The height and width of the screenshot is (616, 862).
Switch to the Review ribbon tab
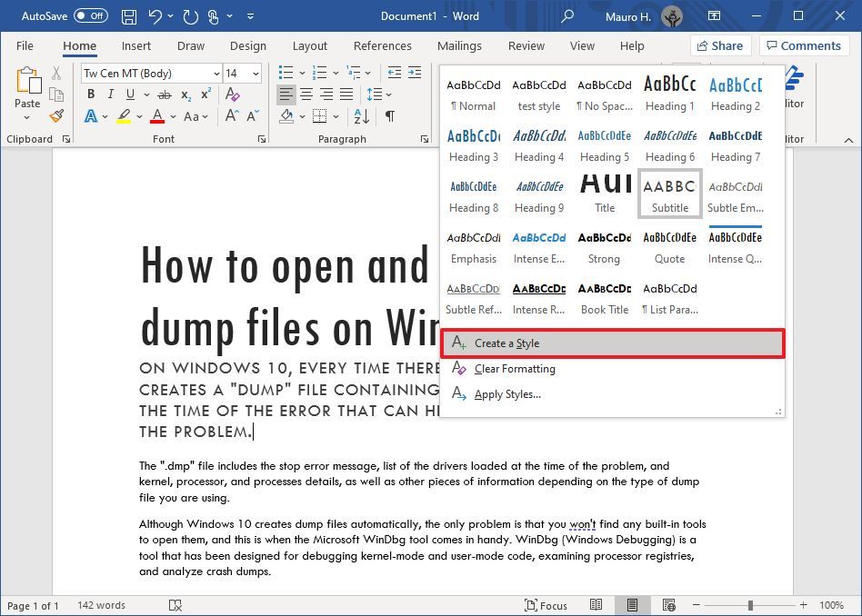coord(526,45)
